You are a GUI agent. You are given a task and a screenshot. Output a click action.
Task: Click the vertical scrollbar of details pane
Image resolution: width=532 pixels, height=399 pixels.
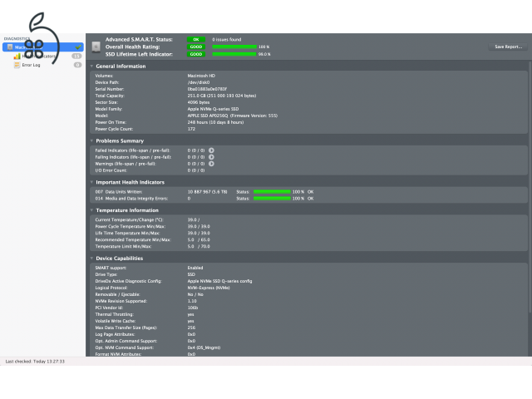coord(530,186)
